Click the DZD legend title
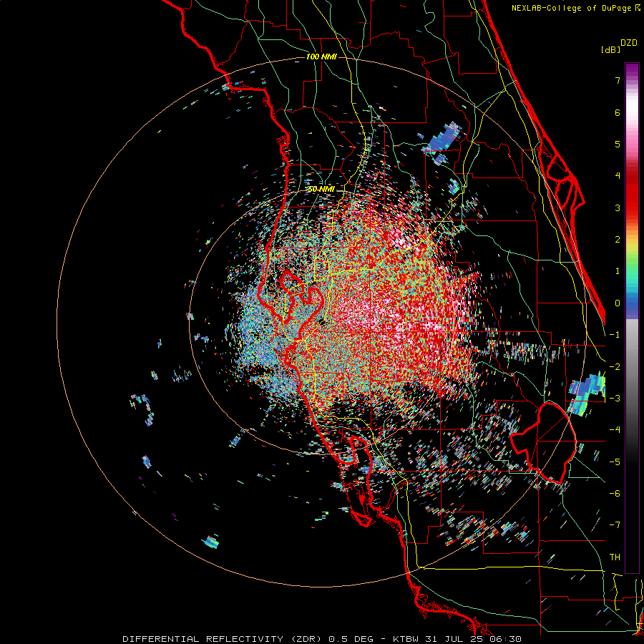 (629, 43)
